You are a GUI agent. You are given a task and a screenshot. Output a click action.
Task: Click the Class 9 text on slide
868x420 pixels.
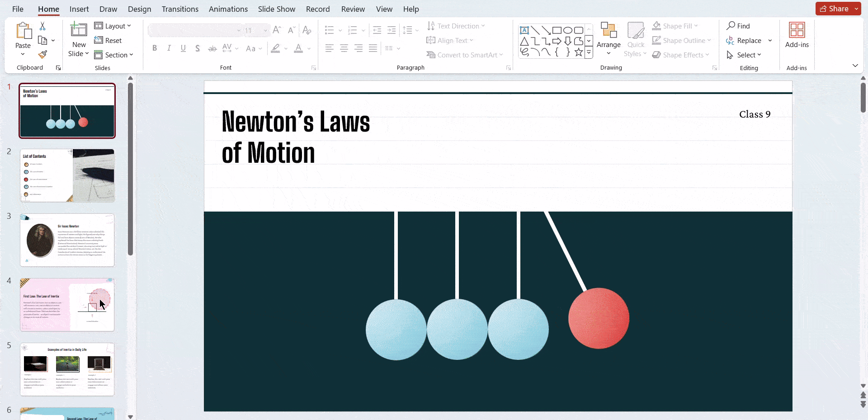pyautogui.click(x=755, y=114)
